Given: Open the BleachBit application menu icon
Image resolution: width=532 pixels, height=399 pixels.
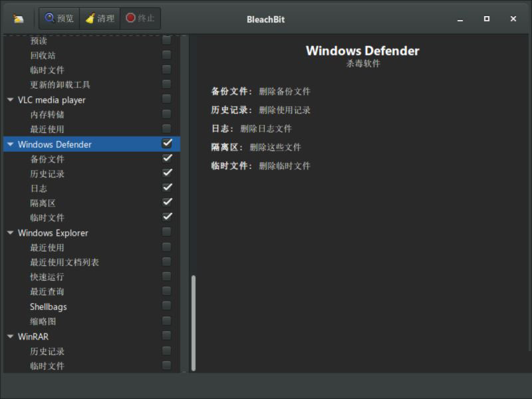Looking at the screenshot, I should point(19,19).
